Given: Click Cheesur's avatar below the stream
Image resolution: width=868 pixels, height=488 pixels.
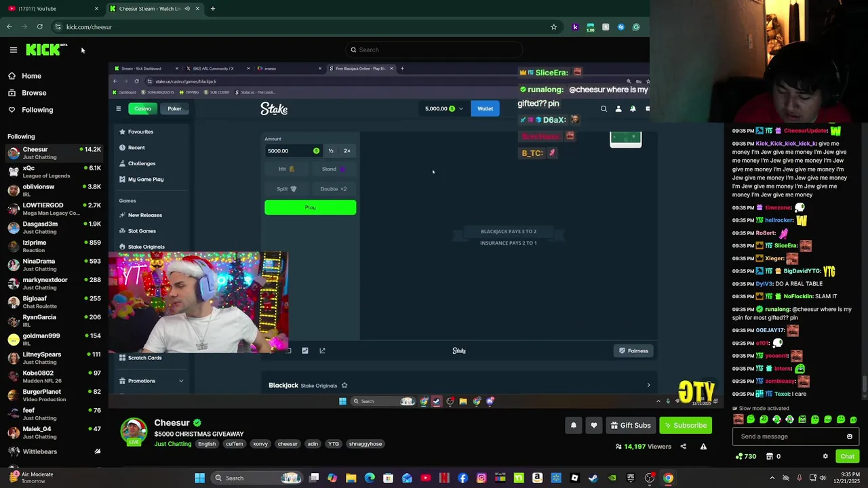Looking at the screenshot, I should (x=134, y=432).
